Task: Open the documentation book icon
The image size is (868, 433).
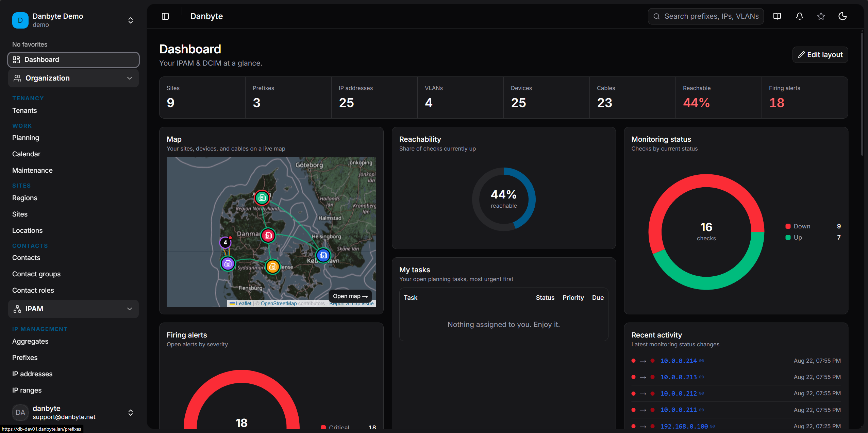Action: (777, 16)
